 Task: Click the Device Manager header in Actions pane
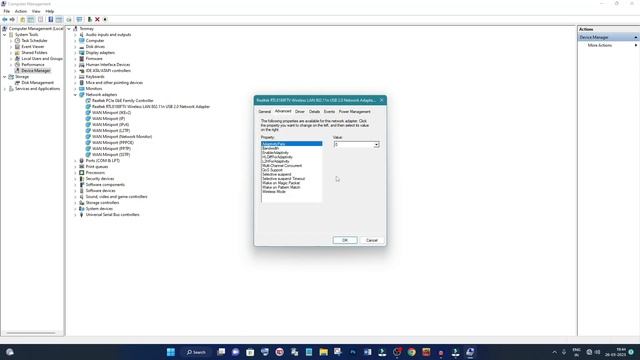[x=608, y=37]
